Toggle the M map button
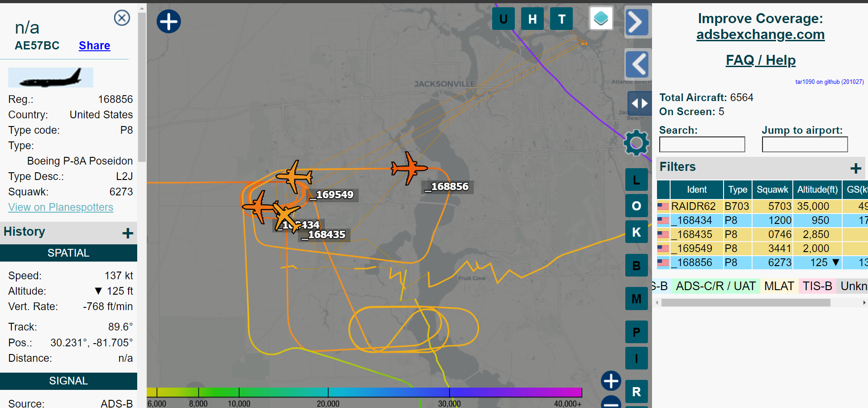Screen dimensions: 868x408 (x=636, y=299)
